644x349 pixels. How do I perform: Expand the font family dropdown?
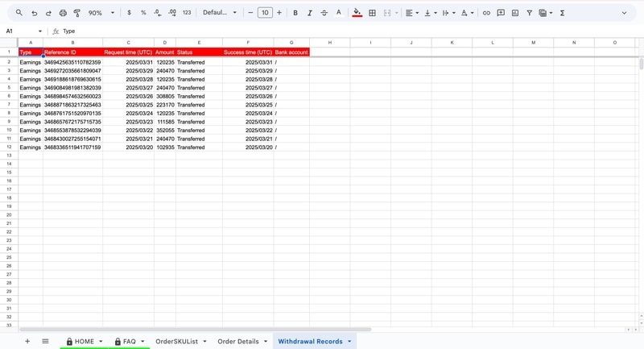pyautogui.click(x=220, y=13)
